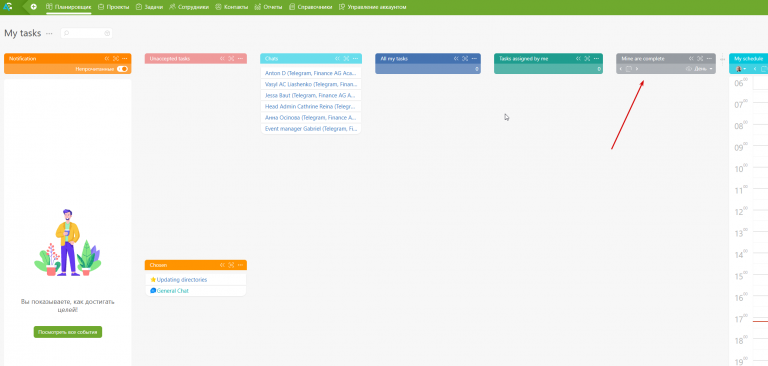Toggle the Непрочитанные switch

pos(122,69)
